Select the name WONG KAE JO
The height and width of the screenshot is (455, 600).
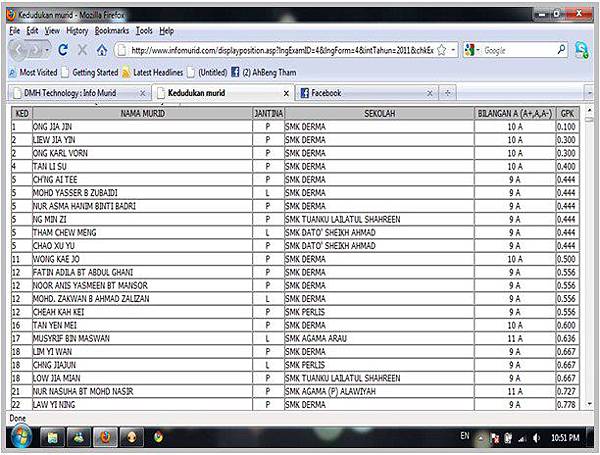(56, 259)
